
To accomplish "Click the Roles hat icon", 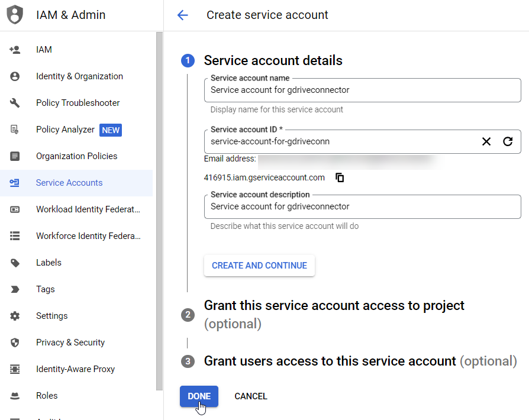I will [x=15, y=396].
